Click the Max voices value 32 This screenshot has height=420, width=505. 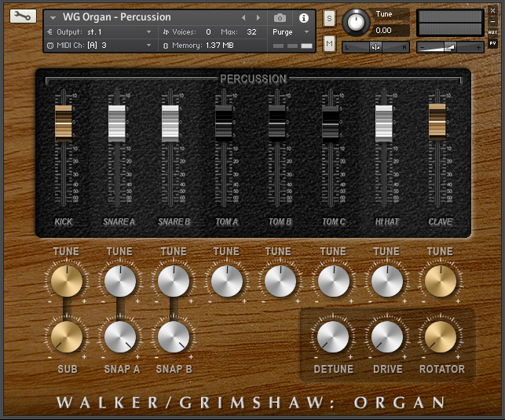pyautogui.click(x=251, y=32)
